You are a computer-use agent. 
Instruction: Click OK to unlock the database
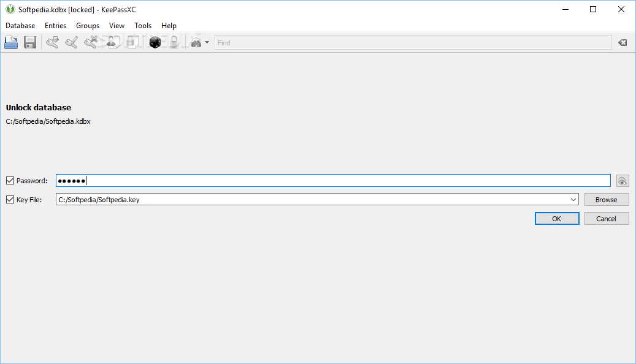557,219
